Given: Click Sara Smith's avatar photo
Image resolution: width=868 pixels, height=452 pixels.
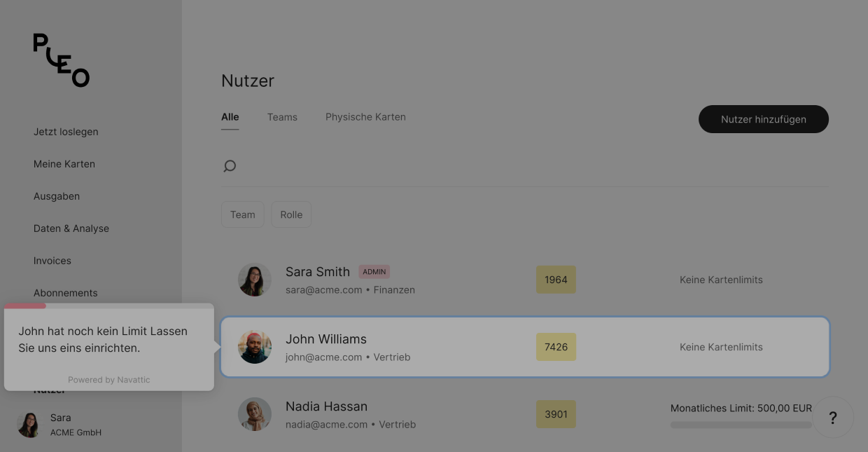Looking at the screenshot, I should 255,280.
